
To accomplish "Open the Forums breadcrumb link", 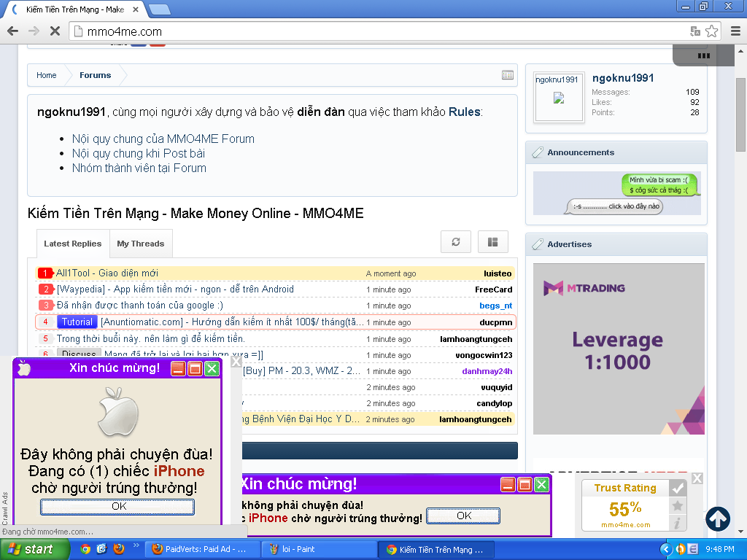I will click(x=94, y=75).
